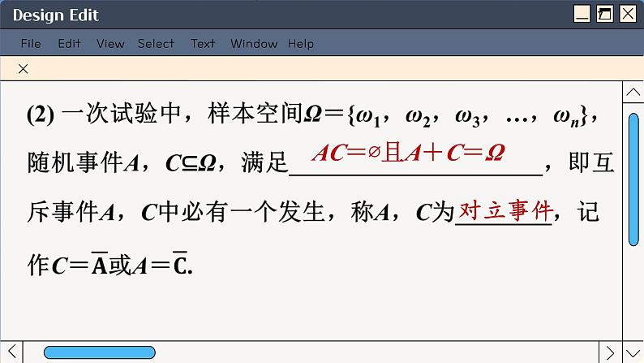Open the Help menu
Screen dimensions: 644x363
coord(301,44)
